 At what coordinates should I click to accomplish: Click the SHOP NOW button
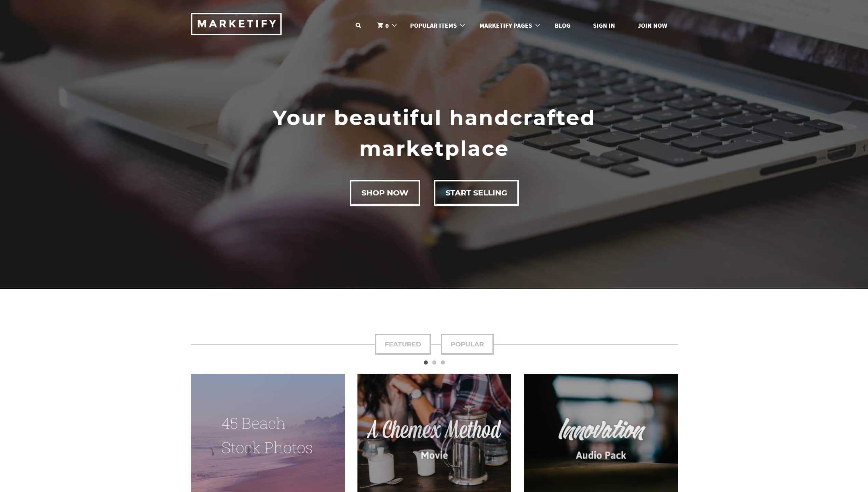[x=384, y=193]
